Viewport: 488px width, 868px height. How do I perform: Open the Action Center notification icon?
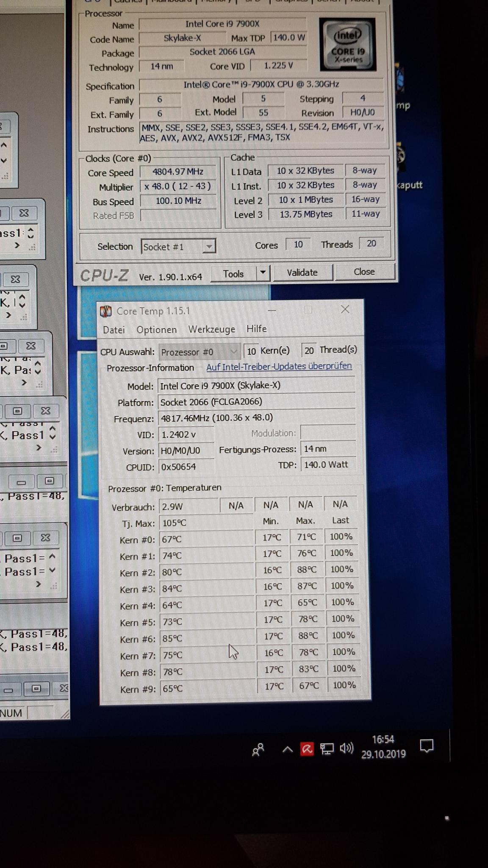point(427,745)
